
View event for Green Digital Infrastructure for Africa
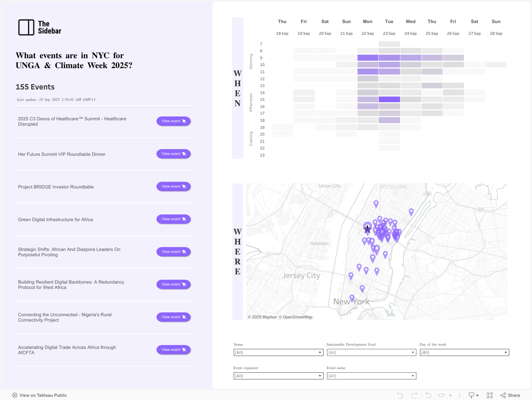174,219
